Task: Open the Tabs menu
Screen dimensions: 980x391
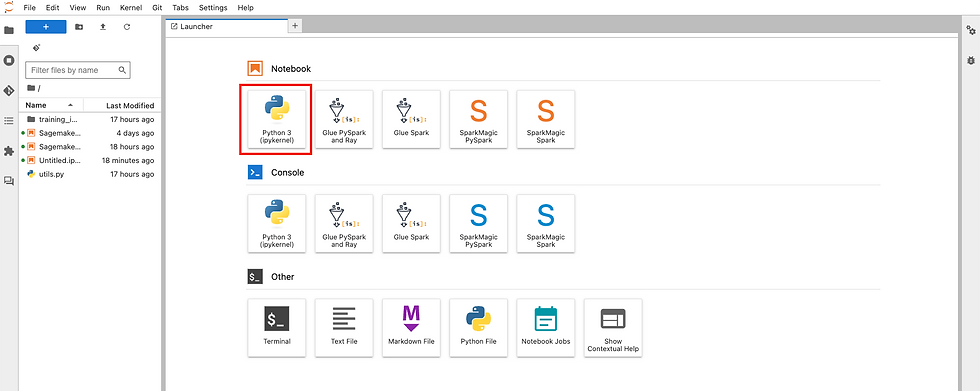Action: point(181,7)
